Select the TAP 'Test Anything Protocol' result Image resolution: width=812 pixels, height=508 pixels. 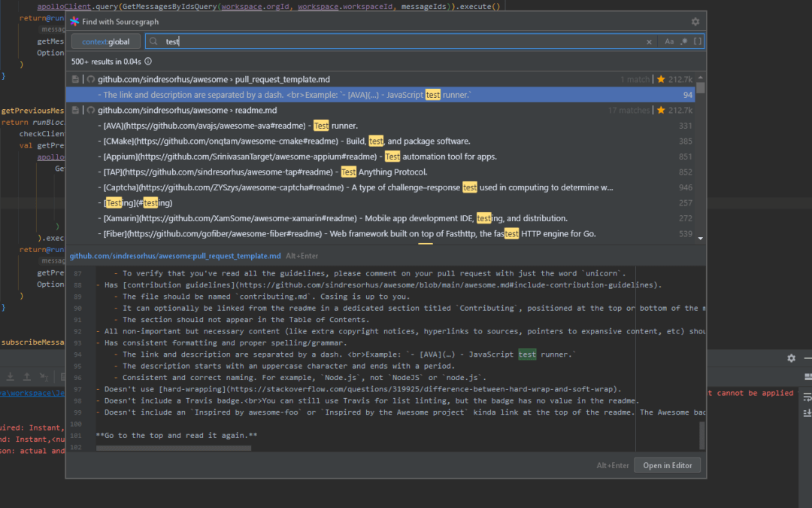pyautogui.click(x=380, y=172)
